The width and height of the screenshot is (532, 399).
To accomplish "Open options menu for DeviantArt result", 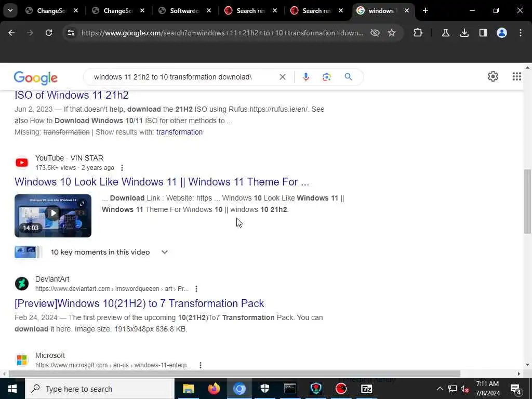I will tap(196, 289).
